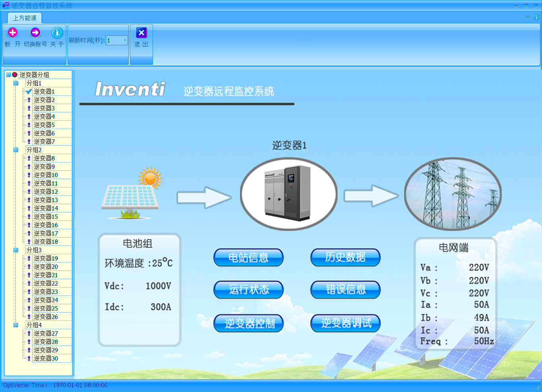The width and height of the screenshot is (542, 392).
Task: Collapse the 分组4 tree group
Action: click(16, 325)
